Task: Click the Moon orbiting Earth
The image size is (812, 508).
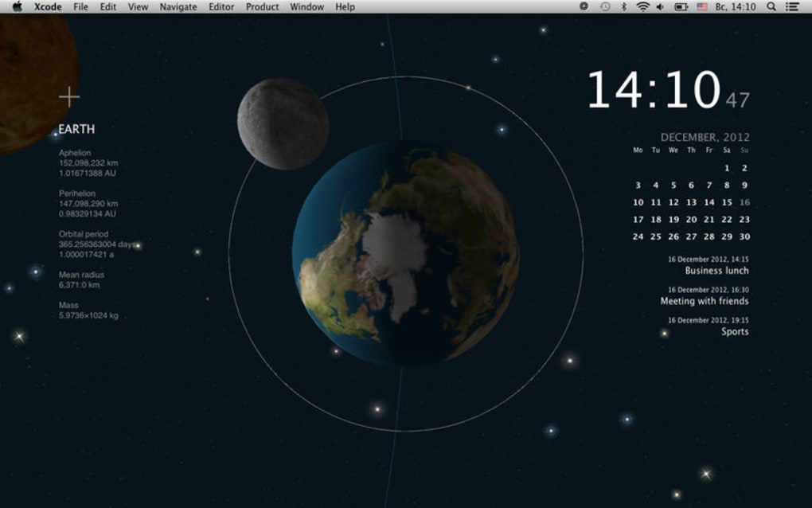Action: point(283,123)
